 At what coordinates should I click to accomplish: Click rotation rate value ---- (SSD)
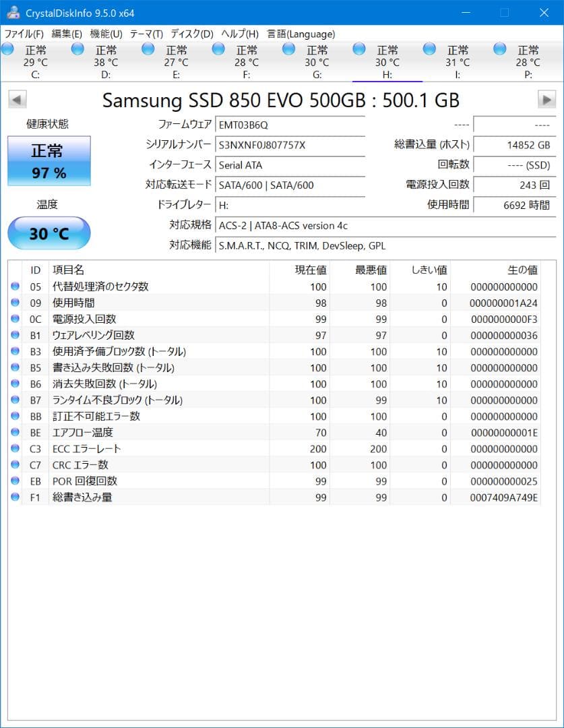point(514,165)
